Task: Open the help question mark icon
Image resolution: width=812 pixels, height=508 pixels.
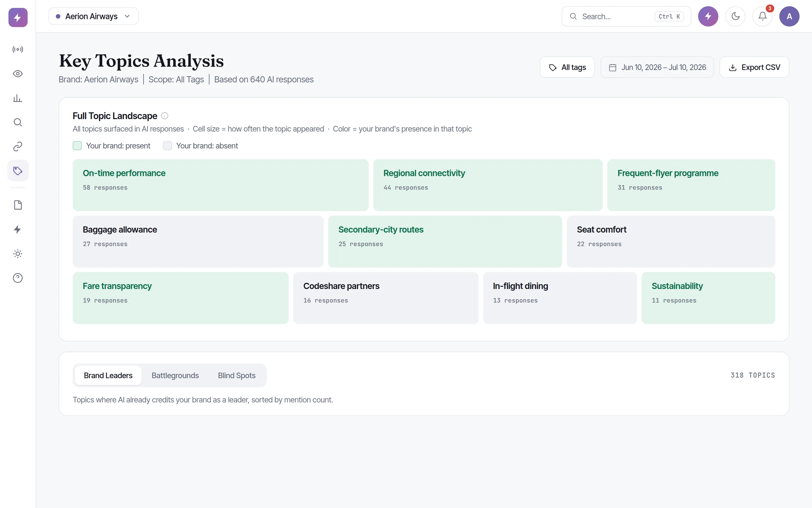Action: [18, 278]
